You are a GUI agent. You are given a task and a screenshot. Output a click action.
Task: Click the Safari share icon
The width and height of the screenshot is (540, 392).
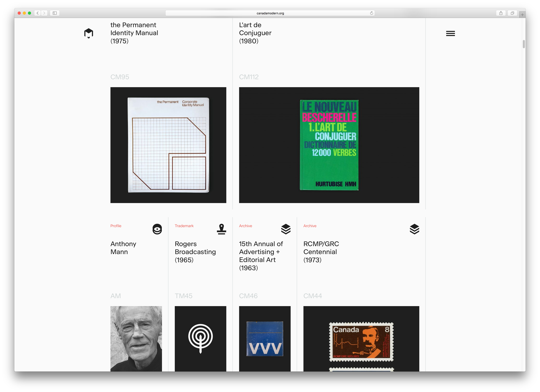click(501, 13)
